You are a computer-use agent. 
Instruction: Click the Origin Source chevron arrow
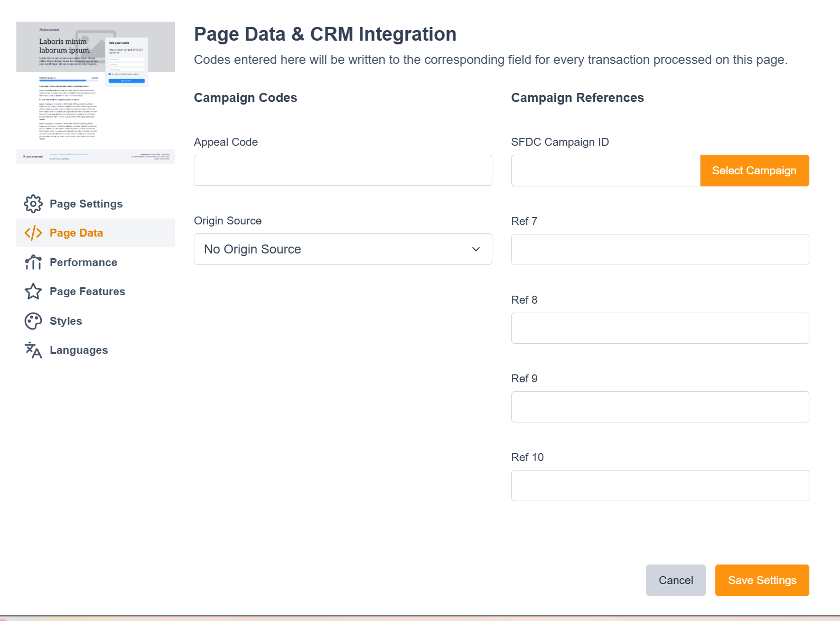[476, 249]
